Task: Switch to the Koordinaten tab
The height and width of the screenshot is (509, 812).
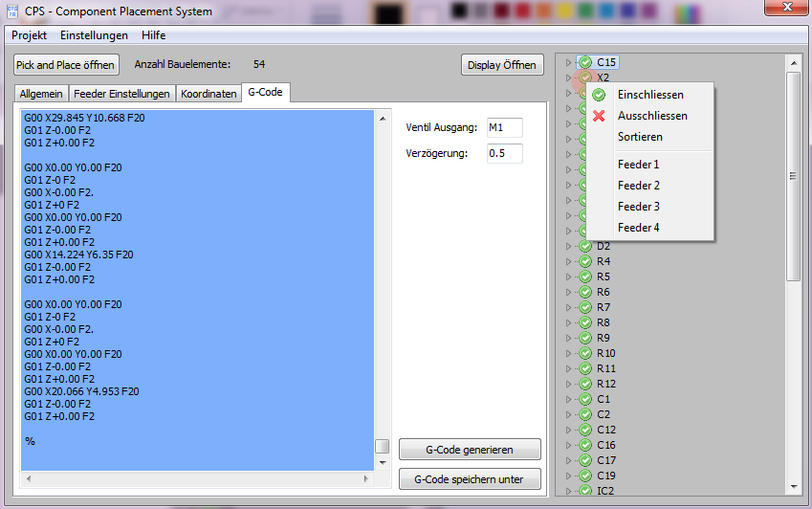Action: pyautogui.click(x=208, y=94)
